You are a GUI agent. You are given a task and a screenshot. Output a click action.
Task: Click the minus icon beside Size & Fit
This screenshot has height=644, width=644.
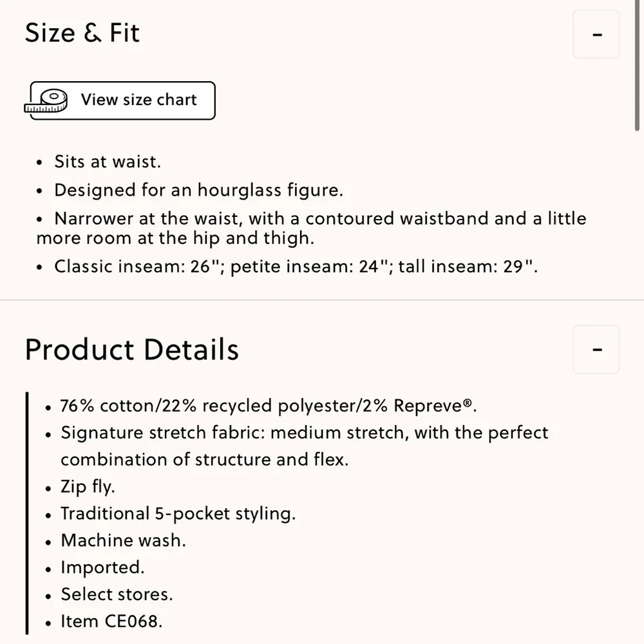pos(596,34)
